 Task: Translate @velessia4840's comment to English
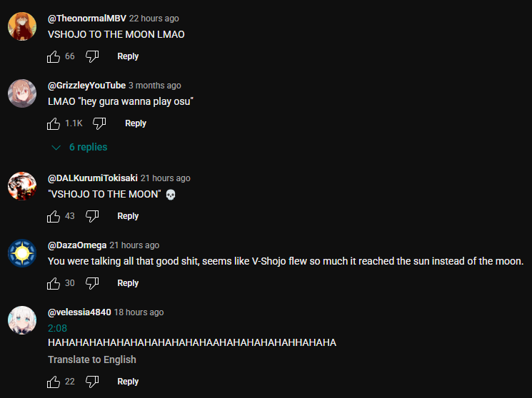click(x=92, y=359)
